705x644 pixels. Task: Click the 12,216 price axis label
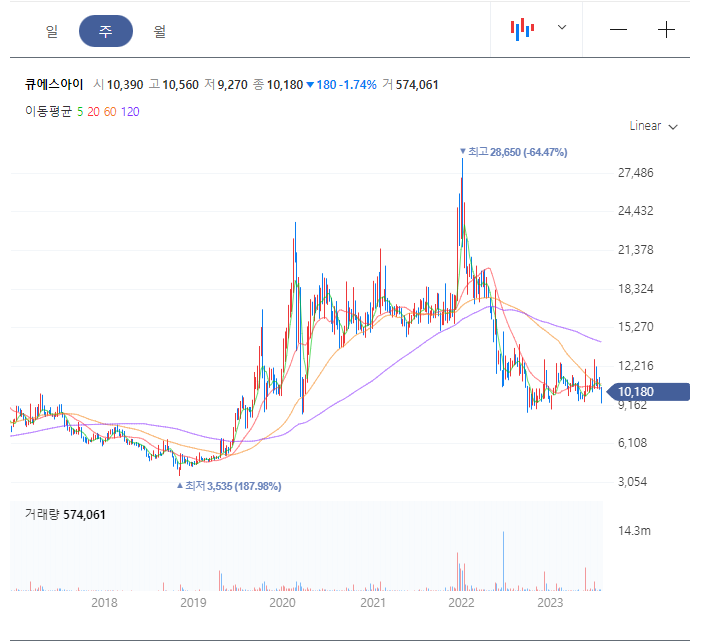point(635,366)
